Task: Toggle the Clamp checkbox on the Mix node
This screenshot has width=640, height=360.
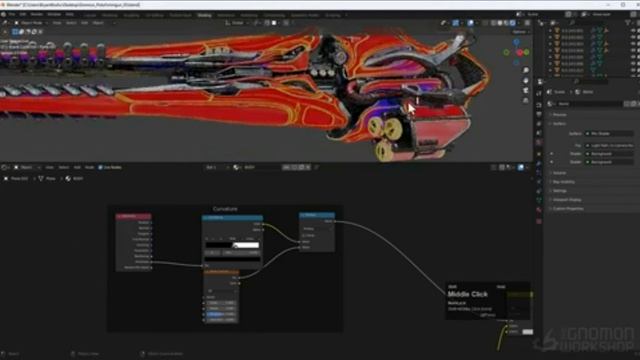Action: pyautogui.click(x=303, y=236)
